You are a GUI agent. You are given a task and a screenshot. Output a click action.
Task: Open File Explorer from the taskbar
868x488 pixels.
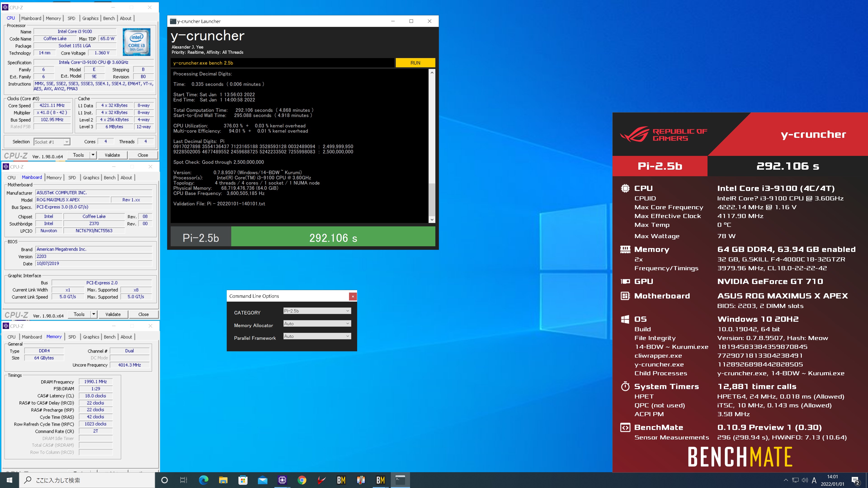coord(223,480)
